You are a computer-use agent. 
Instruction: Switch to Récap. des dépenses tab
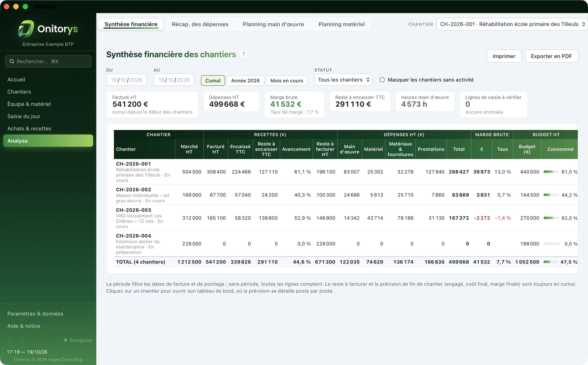[x=200, y=24]
